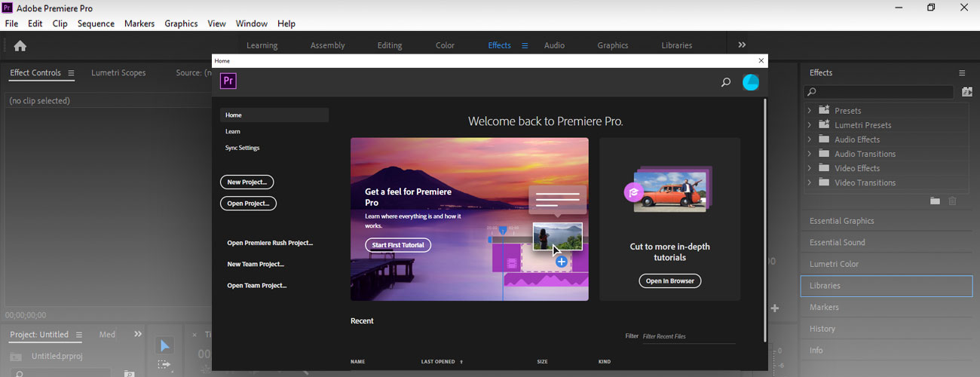980x377 pixels.
Task: Click New Team Project link
Action: (x=256, y=264)
